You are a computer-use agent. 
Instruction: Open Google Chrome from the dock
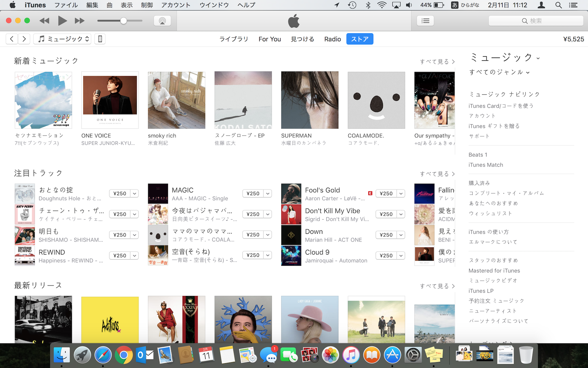[124, 355]
